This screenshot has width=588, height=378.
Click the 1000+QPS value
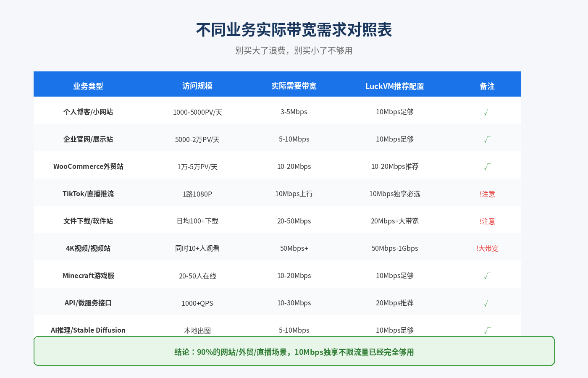tap(197, 303)
